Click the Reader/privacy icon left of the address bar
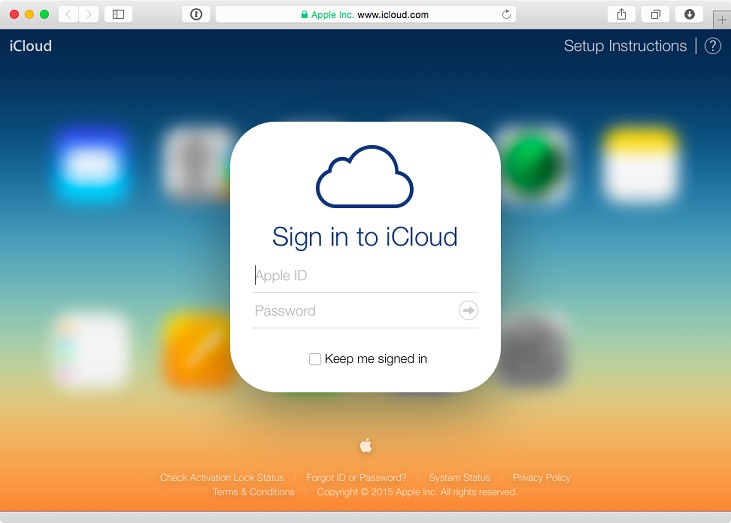Viewport: 731px width, 523px height. point(196,14)
